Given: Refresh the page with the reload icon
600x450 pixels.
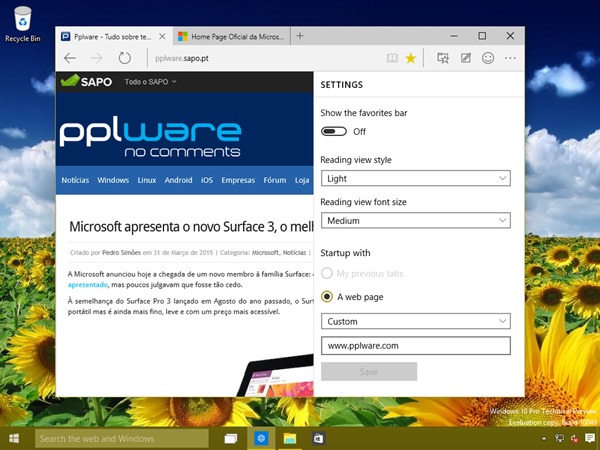Looking at the screenshot, I should [x=124, y=58].
